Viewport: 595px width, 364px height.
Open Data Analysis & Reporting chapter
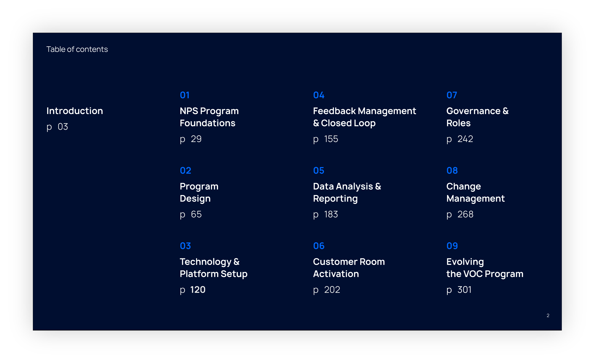coord(347,192)
